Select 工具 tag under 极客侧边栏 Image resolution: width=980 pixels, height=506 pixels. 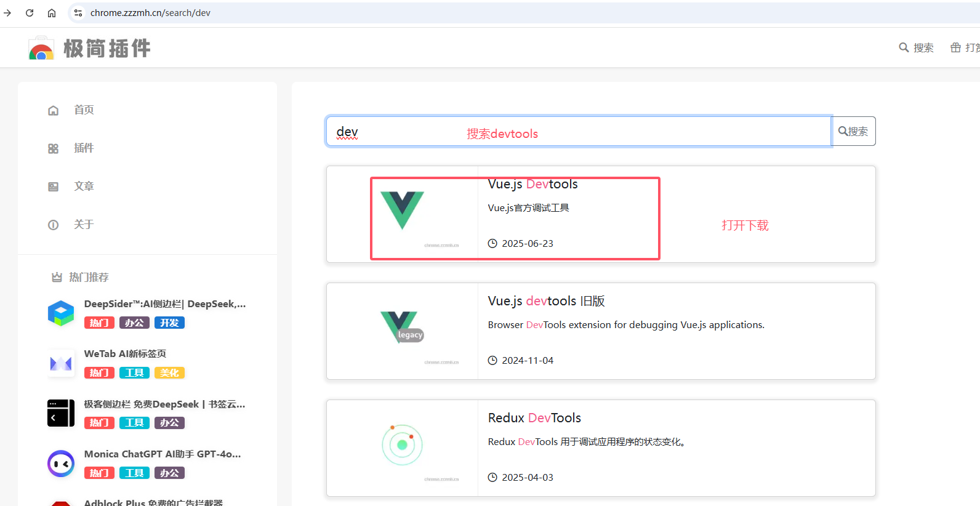[134, 423]
